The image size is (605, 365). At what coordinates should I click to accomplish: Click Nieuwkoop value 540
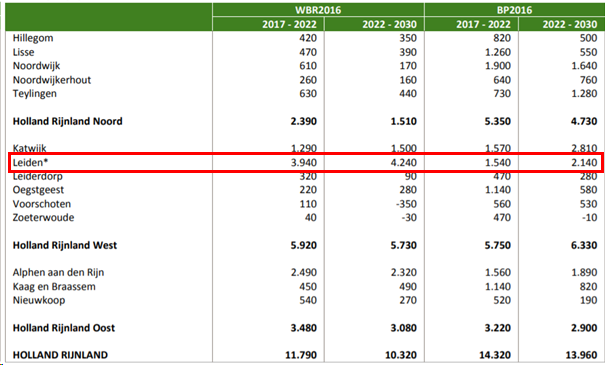(x=308, y=300)
